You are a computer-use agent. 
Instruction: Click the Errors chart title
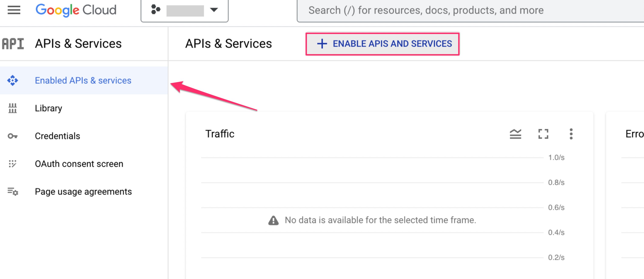pos(634,134)
